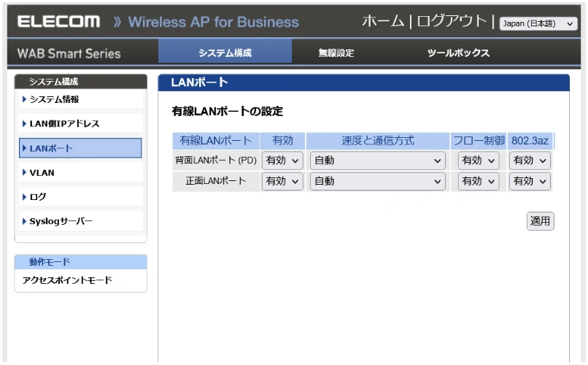Click the 有線LANポートの設定 heading
The image size is (588, 365).
point(228,112)
